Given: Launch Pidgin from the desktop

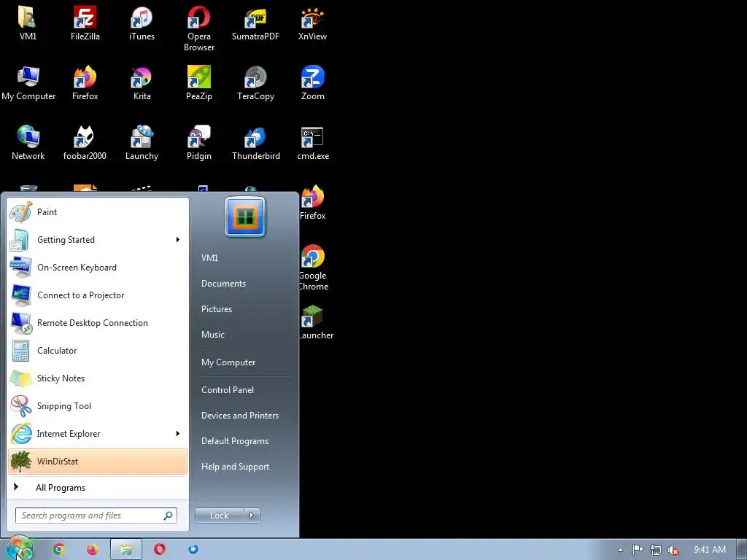Looking at the screenshot, I should click(198, 143).
